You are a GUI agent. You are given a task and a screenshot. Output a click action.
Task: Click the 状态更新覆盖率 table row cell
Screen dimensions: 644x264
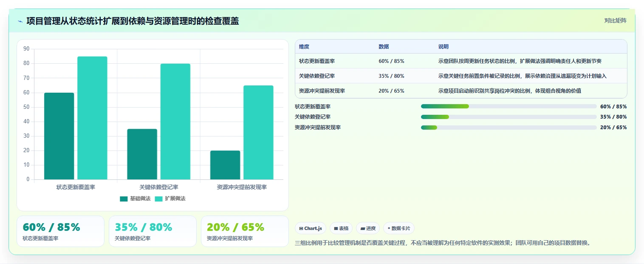pos(317,61)
